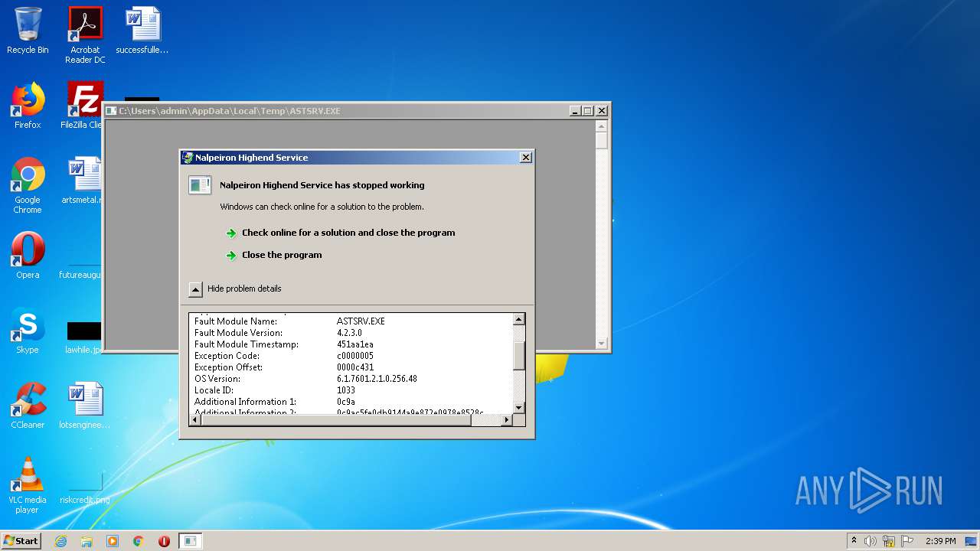This screenshot has width=980, height=551.
Task: Launch VLC media player shortcut
Action: coord(28,485)
